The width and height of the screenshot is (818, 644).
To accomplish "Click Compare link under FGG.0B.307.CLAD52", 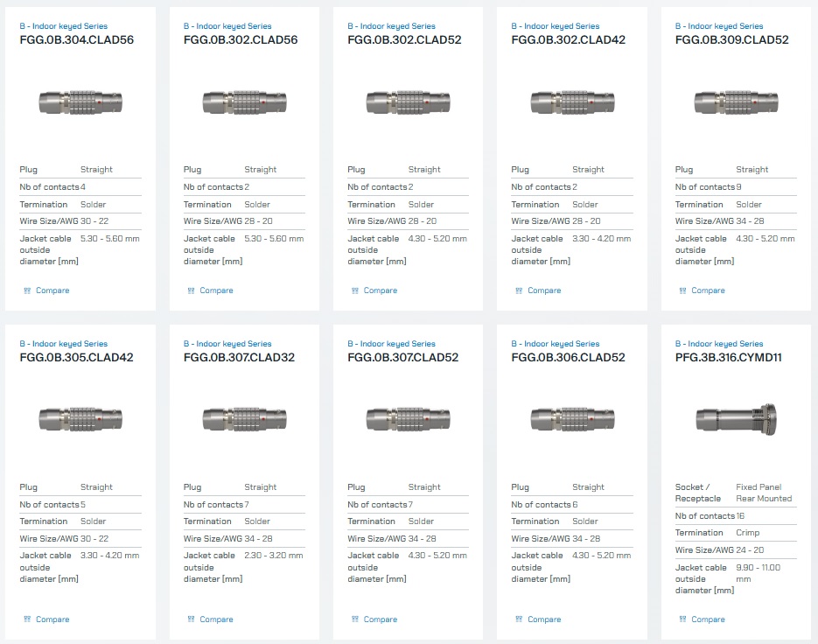I will point(380,619).
